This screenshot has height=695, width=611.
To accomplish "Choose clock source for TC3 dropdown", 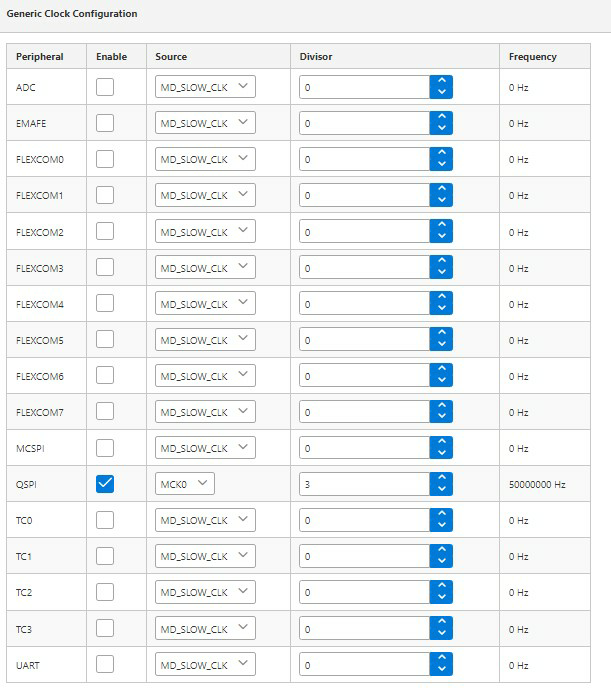I will (205, 629).
